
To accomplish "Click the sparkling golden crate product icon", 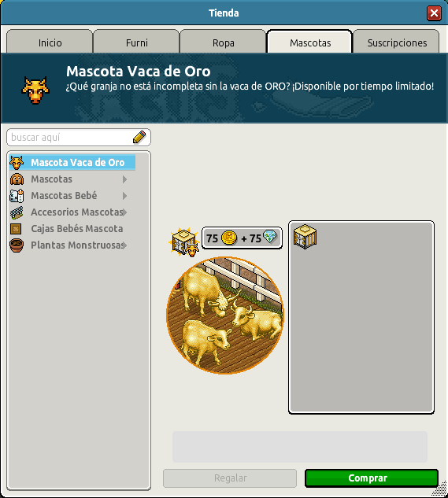I will coord(184,242).
